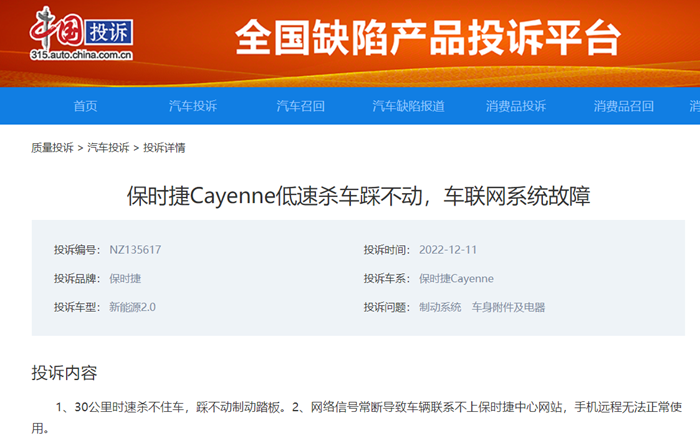
Task: Go to the 汽车召回 navigation tab
Action: pos(300,106)
